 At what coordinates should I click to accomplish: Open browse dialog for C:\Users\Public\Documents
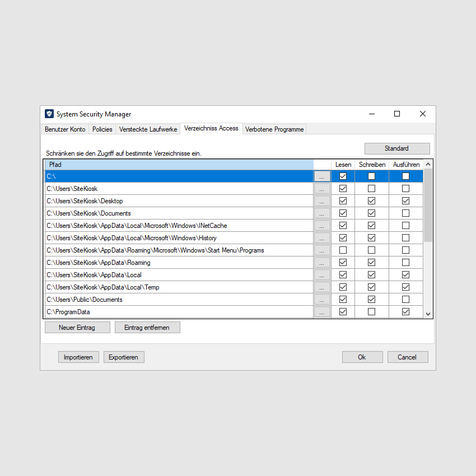coord(322,300)
